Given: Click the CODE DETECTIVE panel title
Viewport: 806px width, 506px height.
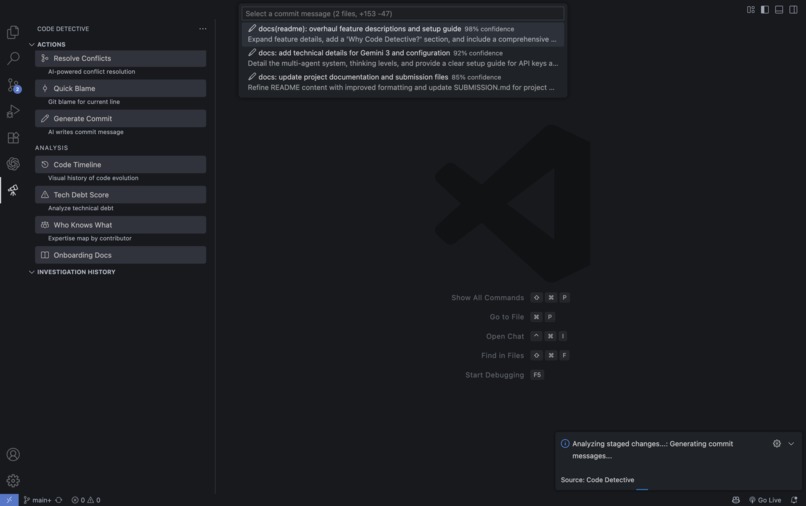Looking at the screenshot, I should (63, 29).
